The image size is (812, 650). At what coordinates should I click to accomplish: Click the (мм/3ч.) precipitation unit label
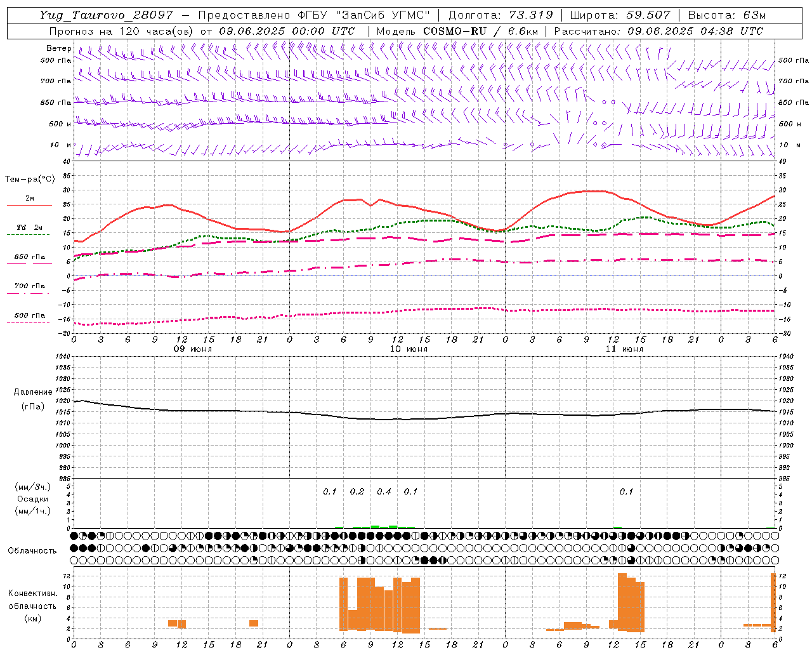pyautogui.click(x=33, y=487)
